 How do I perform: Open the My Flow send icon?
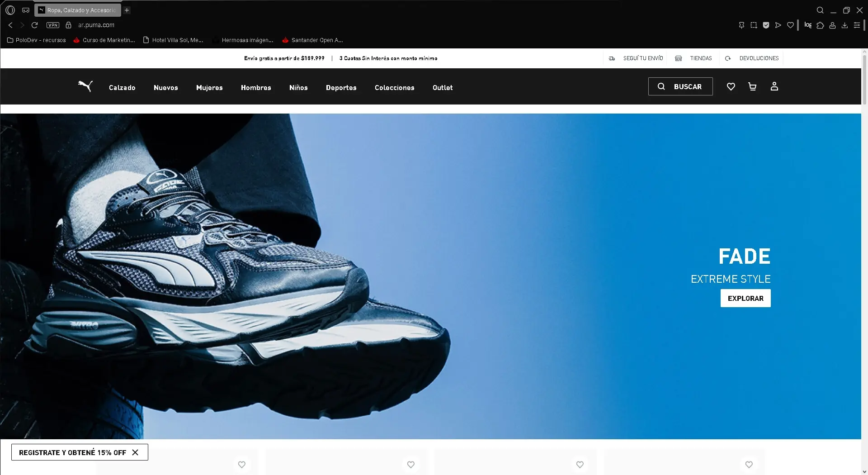coord(778,25)
